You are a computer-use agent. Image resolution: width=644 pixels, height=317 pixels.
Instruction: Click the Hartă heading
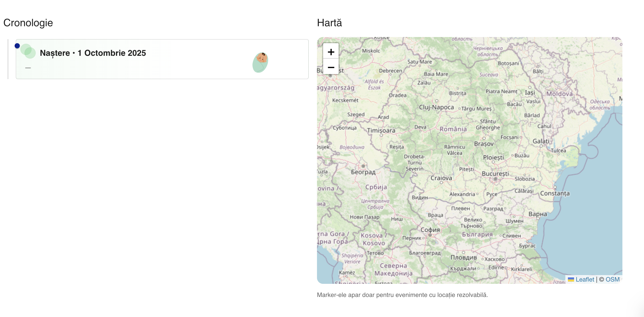tap(329, 23)
